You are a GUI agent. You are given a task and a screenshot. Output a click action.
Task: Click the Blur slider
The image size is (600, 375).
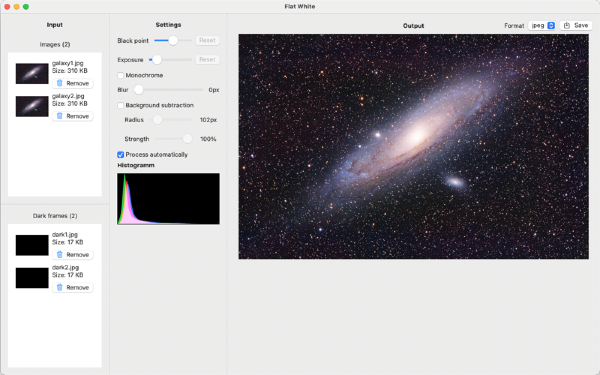pyautogui.click(x=169, y=90)
